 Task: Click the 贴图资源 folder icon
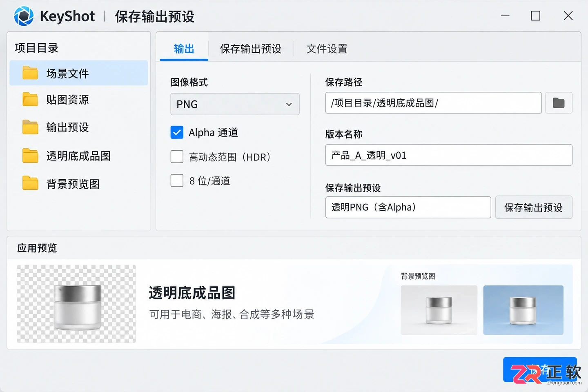(30, 99)
